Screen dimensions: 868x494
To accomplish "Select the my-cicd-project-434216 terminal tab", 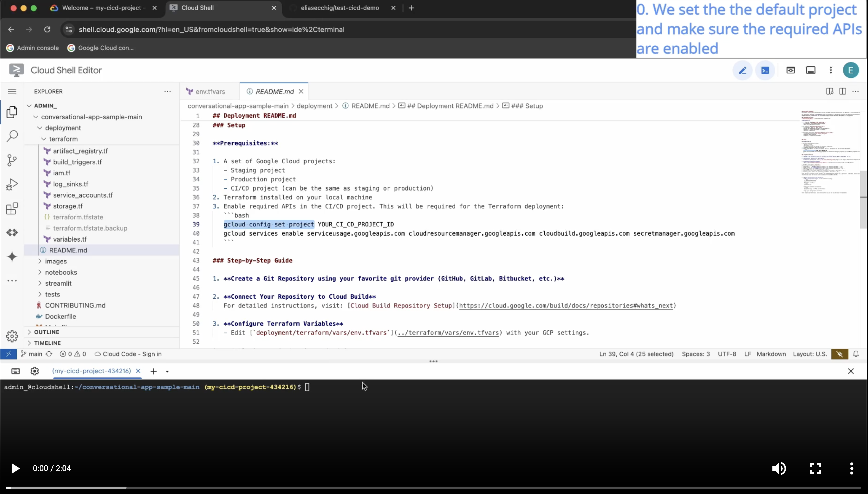I will tap(92, 371).
